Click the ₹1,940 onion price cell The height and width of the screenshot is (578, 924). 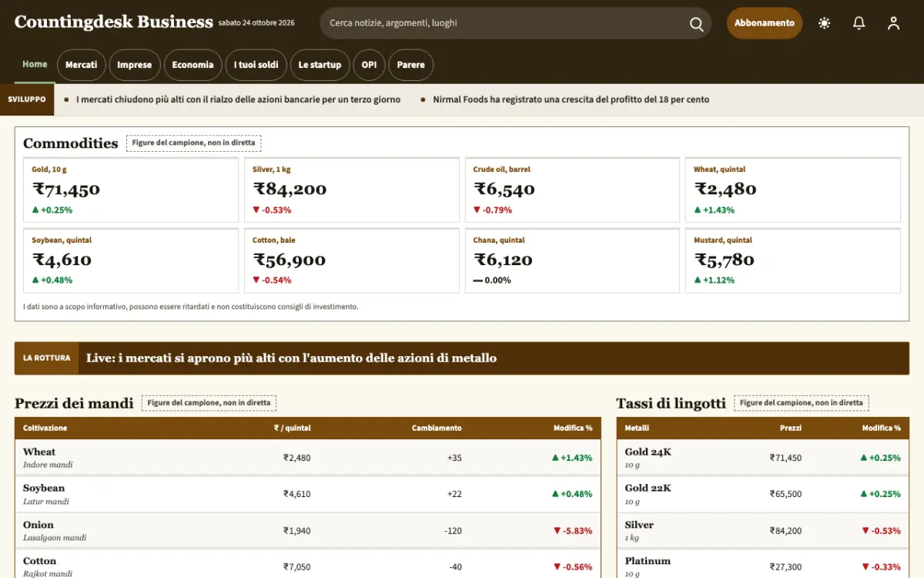pos(296,531)
